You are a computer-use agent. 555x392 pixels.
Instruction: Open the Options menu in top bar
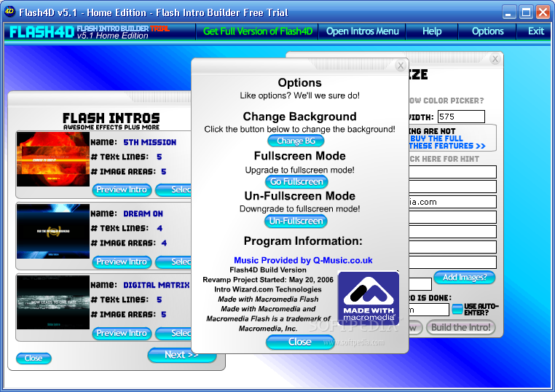click(x=487, y=31)
